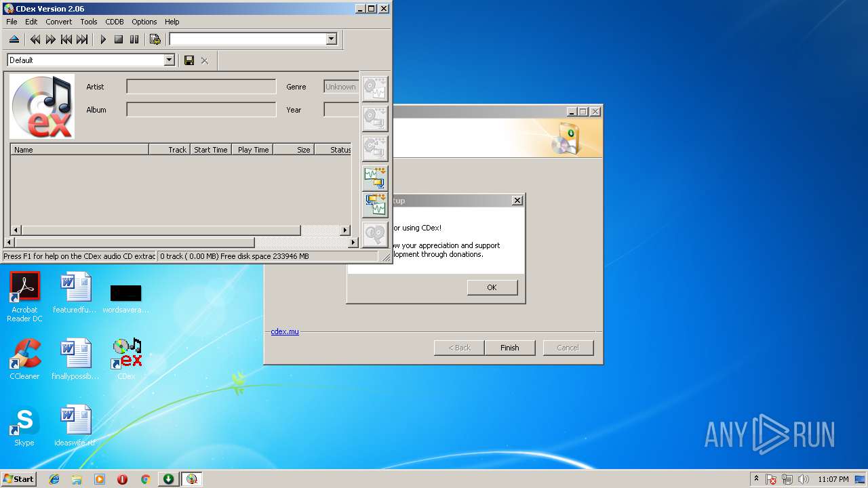This screenshot has height=488, width=868.
Task: Open the Help menu
Action: click(x=172, y=22)
